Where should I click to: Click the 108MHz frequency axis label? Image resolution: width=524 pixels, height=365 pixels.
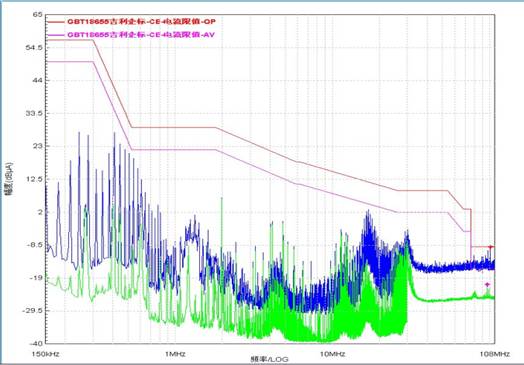click(x=495, y=354)
